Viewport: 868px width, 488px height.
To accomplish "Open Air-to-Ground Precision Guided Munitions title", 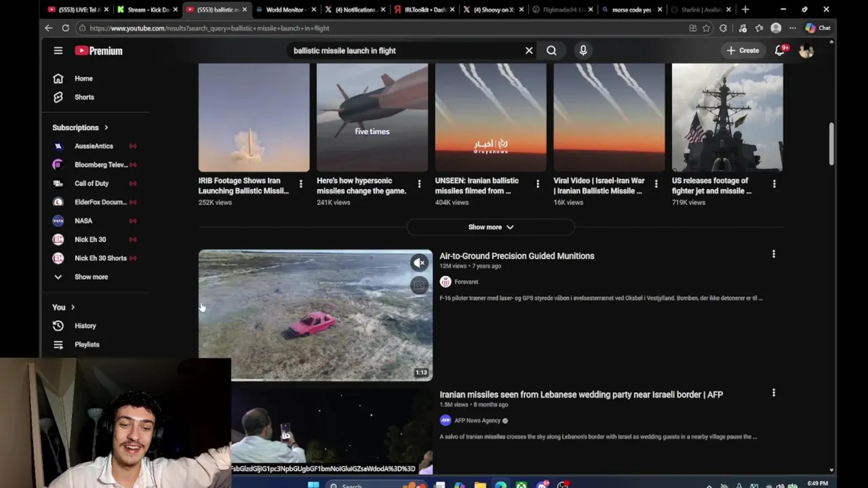I will click(x=517, y=256).
